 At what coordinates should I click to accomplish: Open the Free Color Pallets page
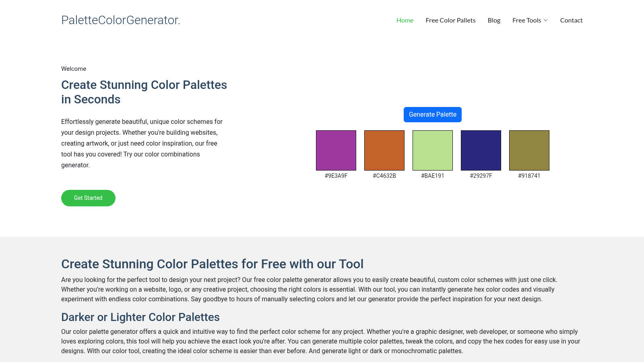tap(450, 20)
